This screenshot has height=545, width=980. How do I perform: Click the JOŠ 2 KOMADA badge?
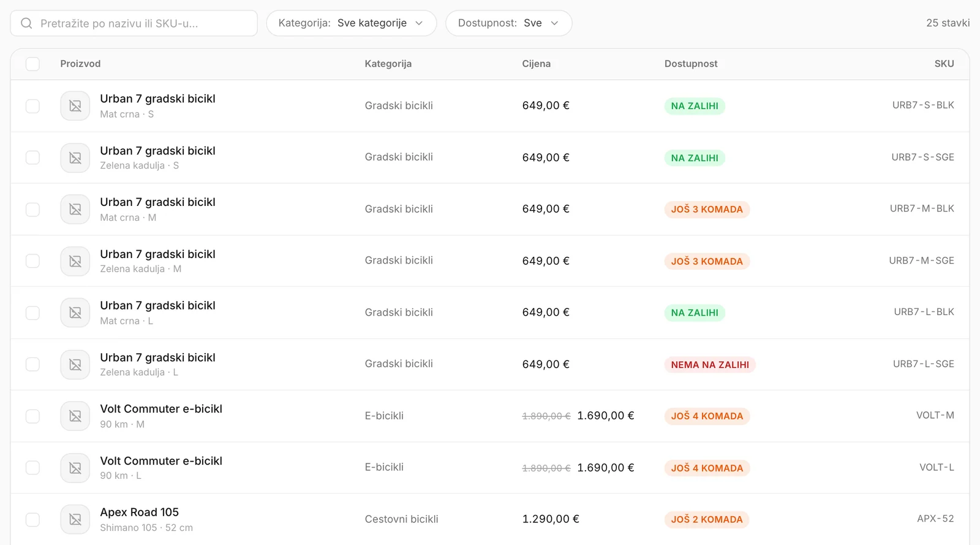(x=707, y=519)
